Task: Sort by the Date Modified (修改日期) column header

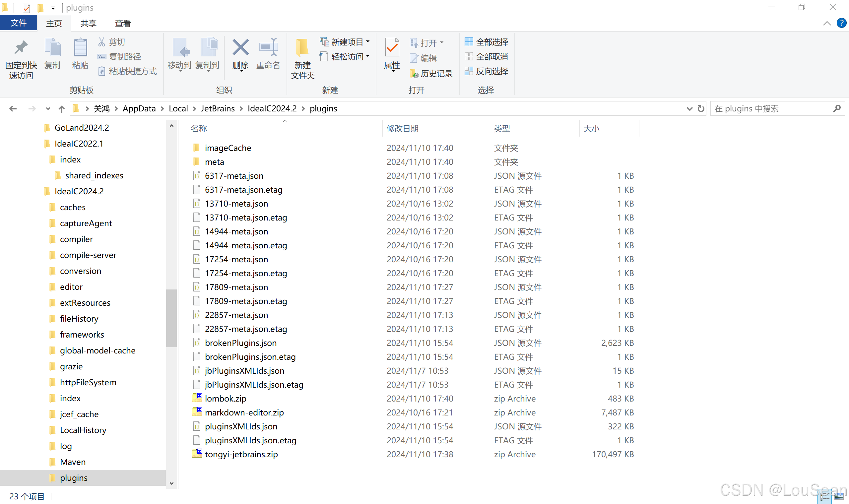Action: coord(402,129)
